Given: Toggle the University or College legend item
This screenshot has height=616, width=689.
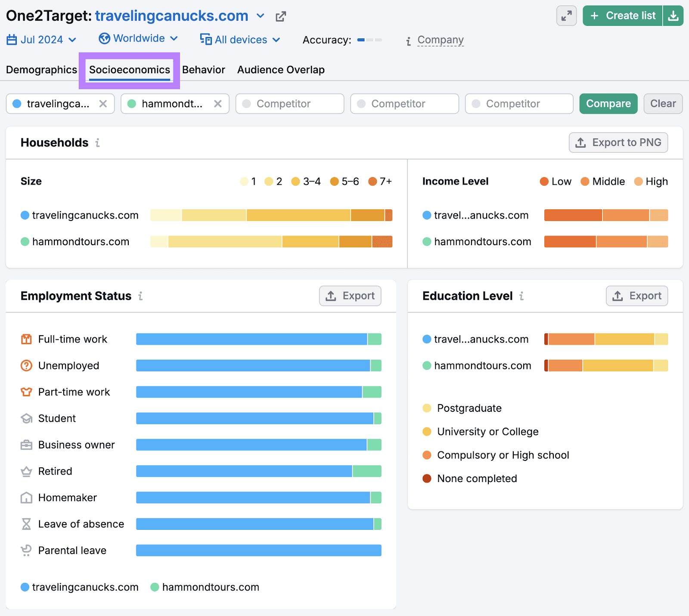Looking at the screenshot, I should pos(481,432).
